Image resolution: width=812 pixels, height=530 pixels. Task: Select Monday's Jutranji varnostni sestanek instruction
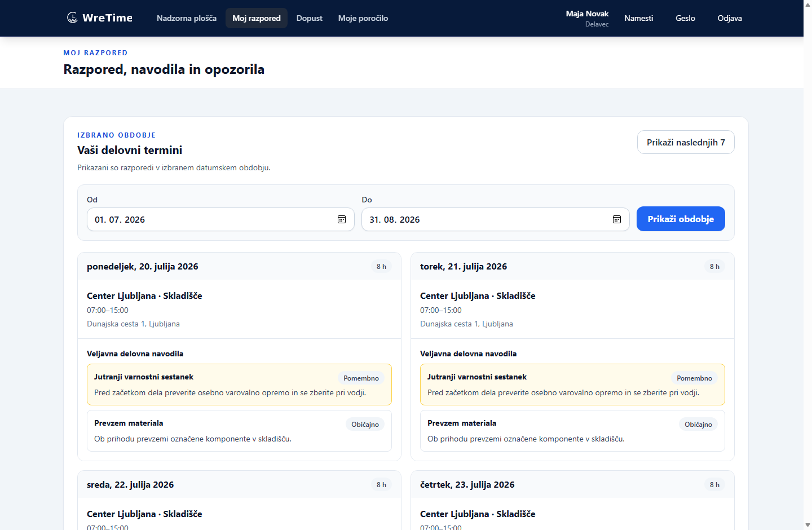tap(239, 385)
